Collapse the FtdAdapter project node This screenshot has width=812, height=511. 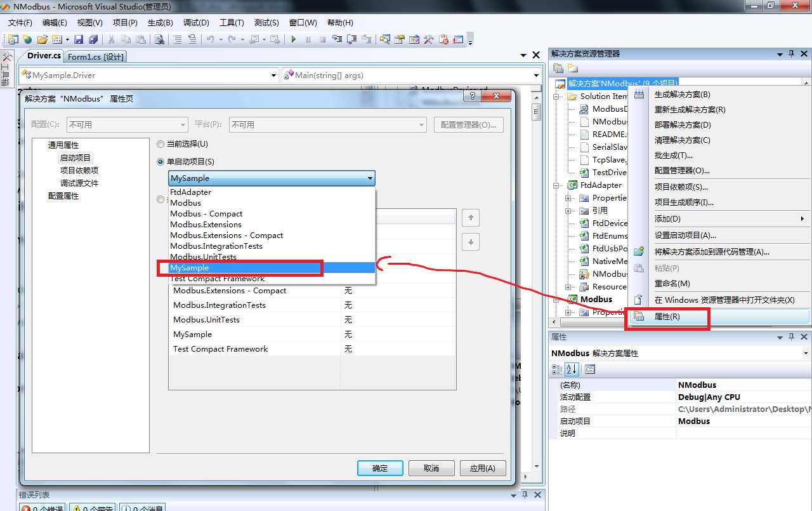pos(556,185)
